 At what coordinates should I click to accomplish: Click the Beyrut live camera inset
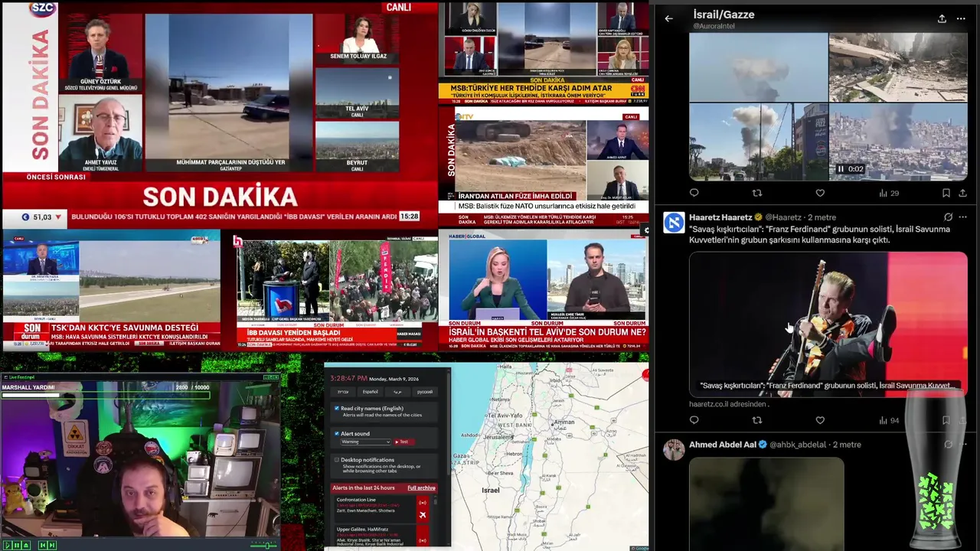click(357, 147)
